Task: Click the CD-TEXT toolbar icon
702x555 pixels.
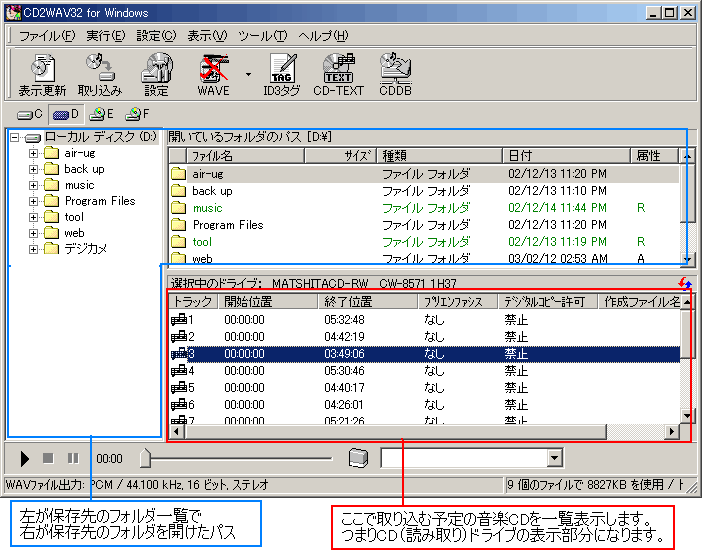Action: (337, 74)
